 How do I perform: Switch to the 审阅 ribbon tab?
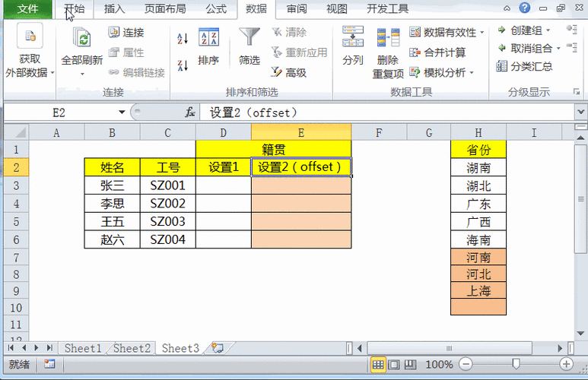[297, 8]
